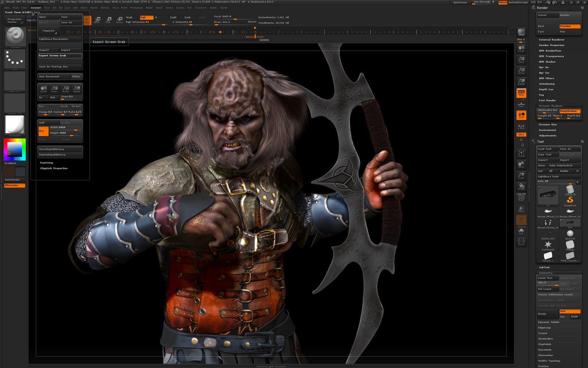
Task: Toggle the Rgb channel button
Action: tap(146, 17)
